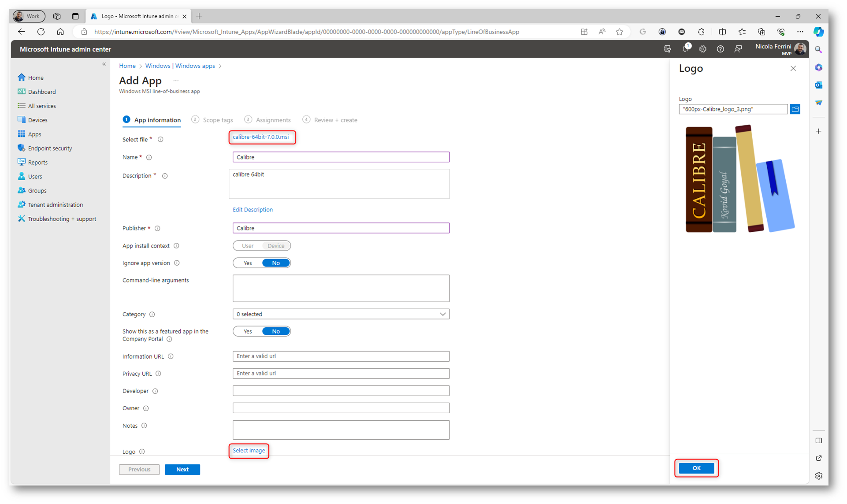This screenshot has width=847, height=504.
Task: Click OK in the Logo panel
Action: (x=696, y=468)
